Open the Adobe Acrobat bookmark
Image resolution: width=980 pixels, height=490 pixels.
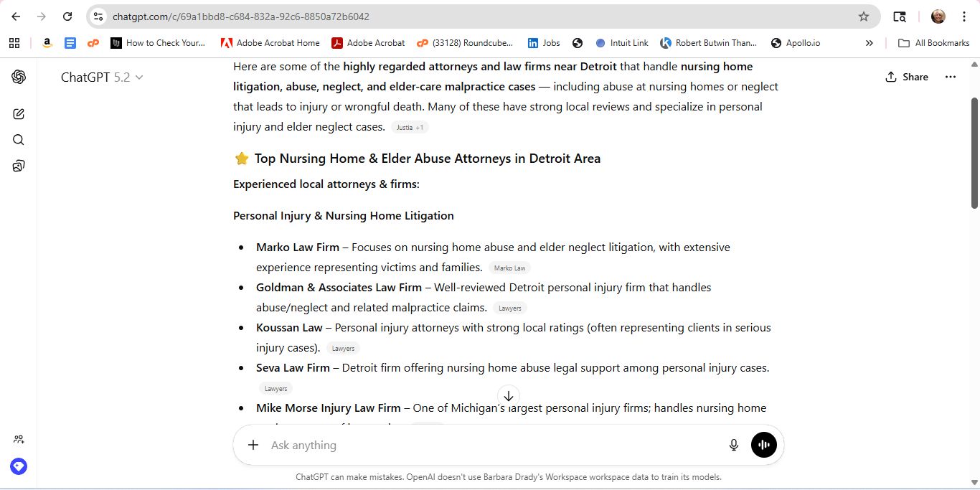(x=368, y=43)
